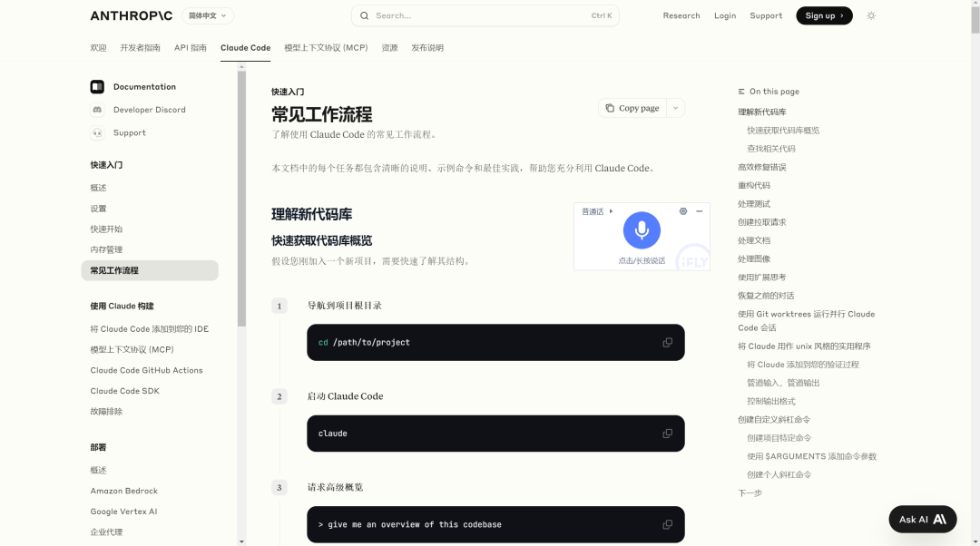Image resolution: width=980 pixels, height=546 pixels.
Task: Open the 简体中文 language dropdown
Action: [208, 15]
